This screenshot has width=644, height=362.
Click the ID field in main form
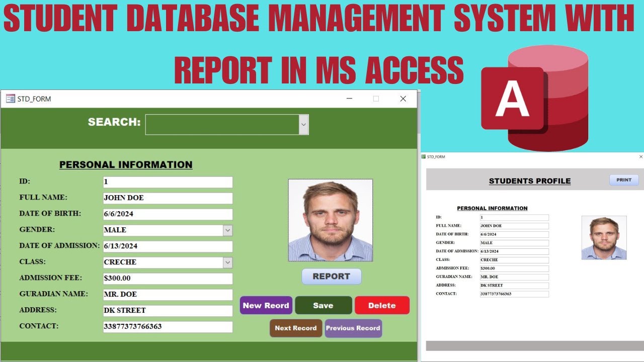(x=168, y=182)
